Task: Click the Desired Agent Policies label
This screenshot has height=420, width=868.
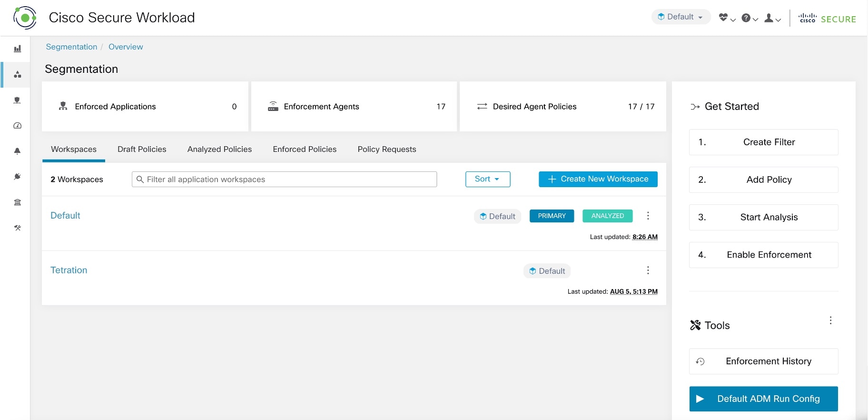Action: point(534,107)
